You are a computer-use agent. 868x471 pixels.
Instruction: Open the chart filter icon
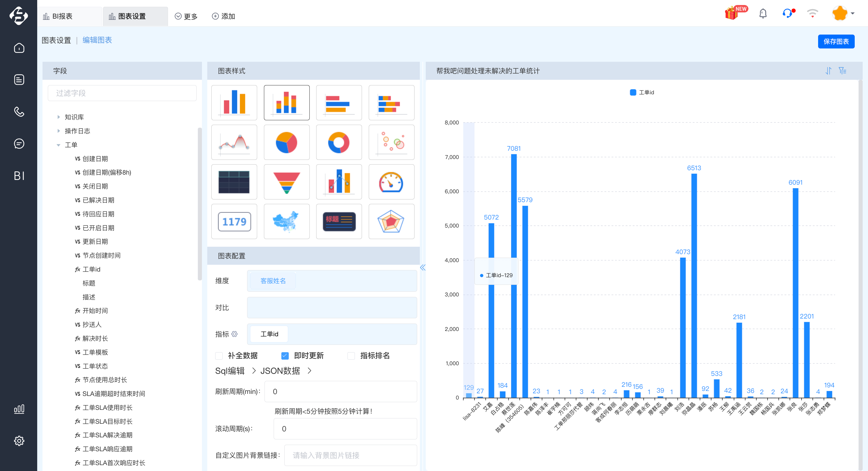point(842,71)
